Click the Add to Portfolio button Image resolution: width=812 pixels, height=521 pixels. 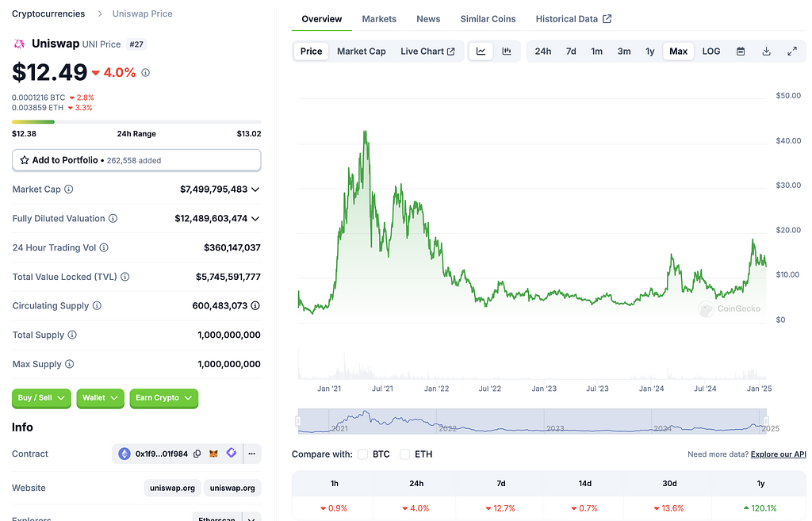[136, 160]
